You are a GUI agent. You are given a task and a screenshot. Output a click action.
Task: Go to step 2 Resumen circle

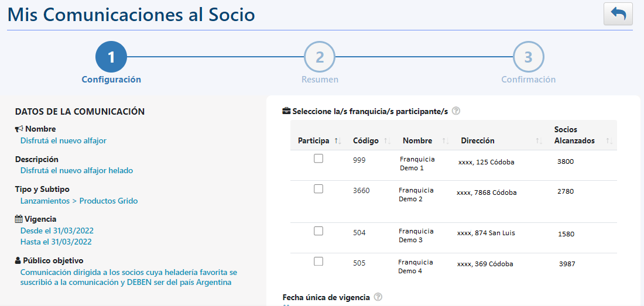[x=320, y=57]
